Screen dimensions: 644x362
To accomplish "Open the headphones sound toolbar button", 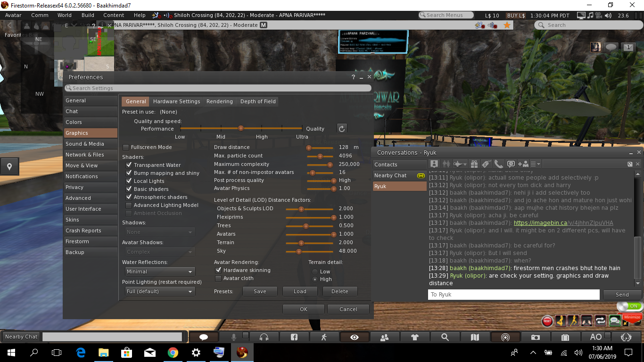I will point(264,337).
